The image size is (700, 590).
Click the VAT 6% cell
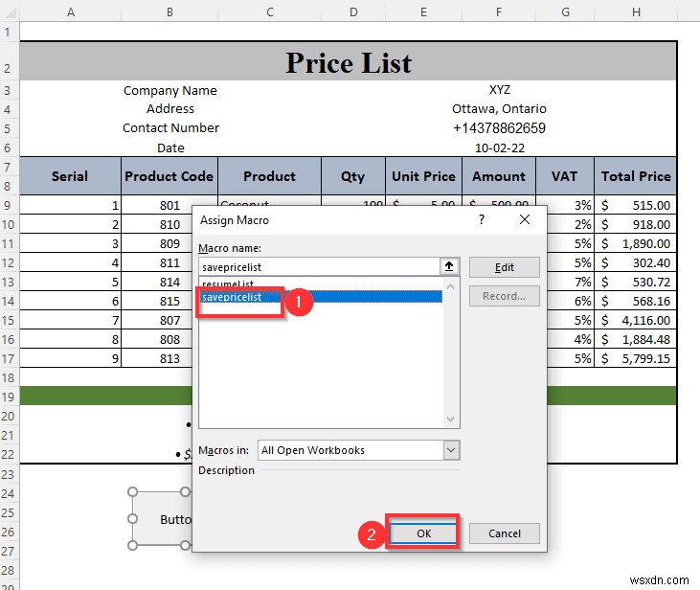coord(571,301)
